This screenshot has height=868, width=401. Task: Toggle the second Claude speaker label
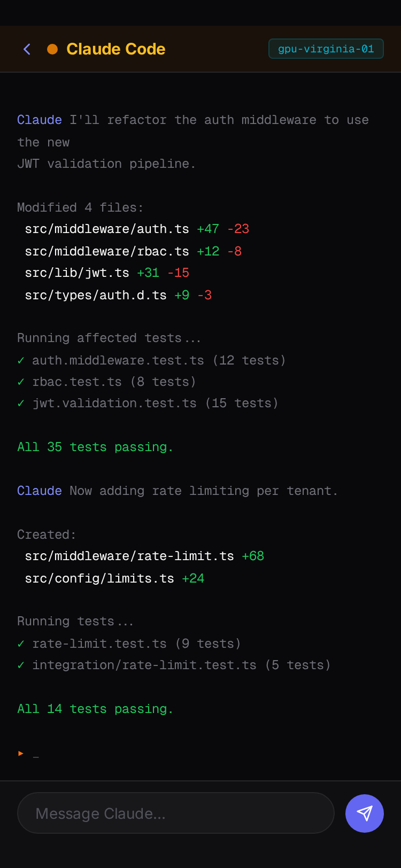[39, 491]
